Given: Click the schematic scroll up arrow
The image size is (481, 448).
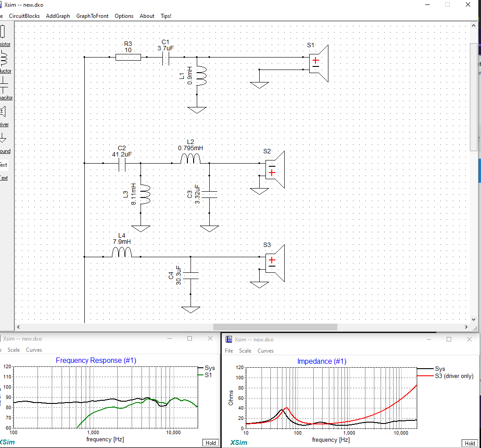Looking at the screenshot, I should 474,26.
